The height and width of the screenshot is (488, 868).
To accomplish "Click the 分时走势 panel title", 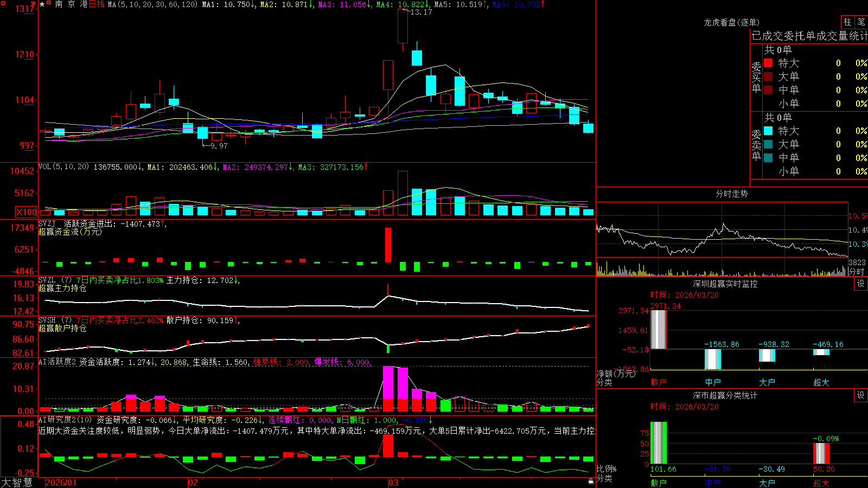I will [731, 194].
